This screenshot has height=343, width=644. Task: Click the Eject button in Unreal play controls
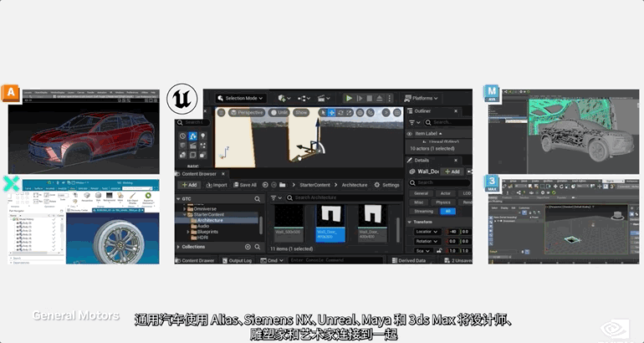click(380, 98)
